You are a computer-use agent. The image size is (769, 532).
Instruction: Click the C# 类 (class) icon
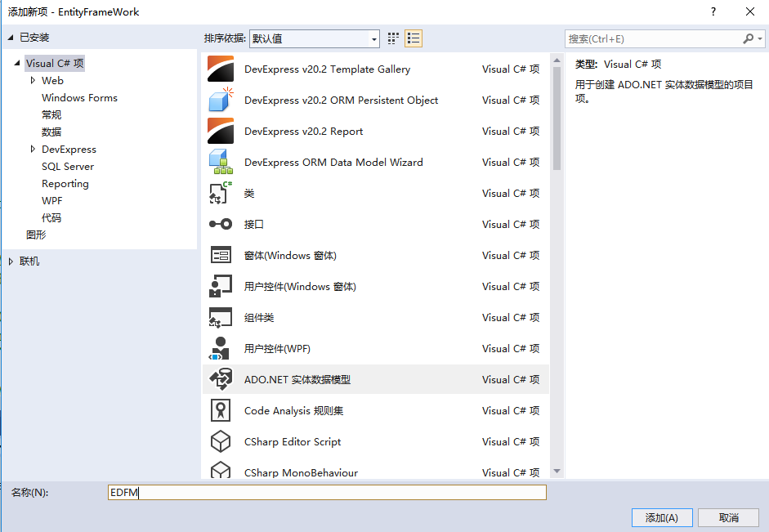[x=220, y=193]
